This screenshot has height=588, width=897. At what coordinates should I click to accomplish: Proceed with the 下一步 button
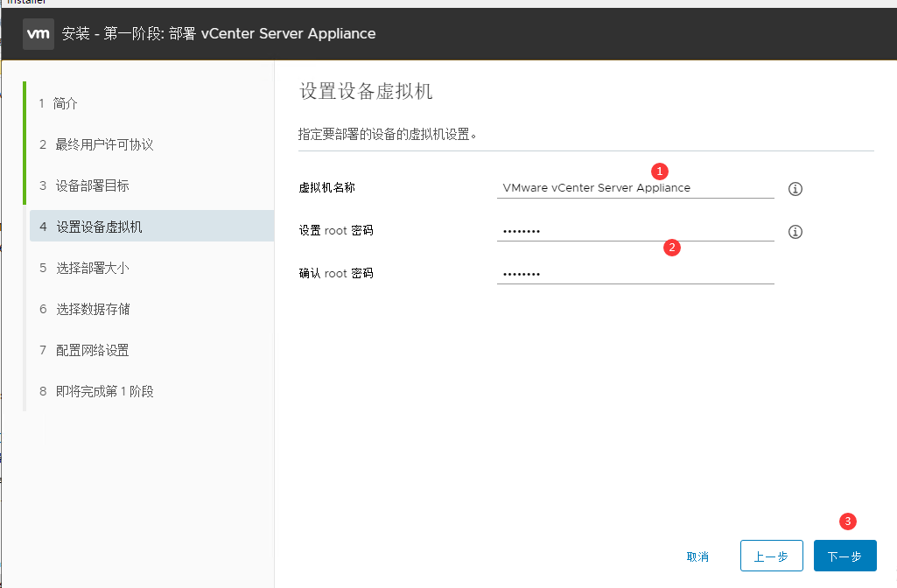tap(844, 556)
